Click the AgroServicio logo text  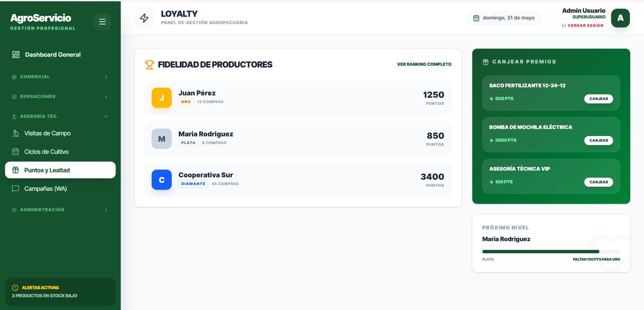pos(41,18)
